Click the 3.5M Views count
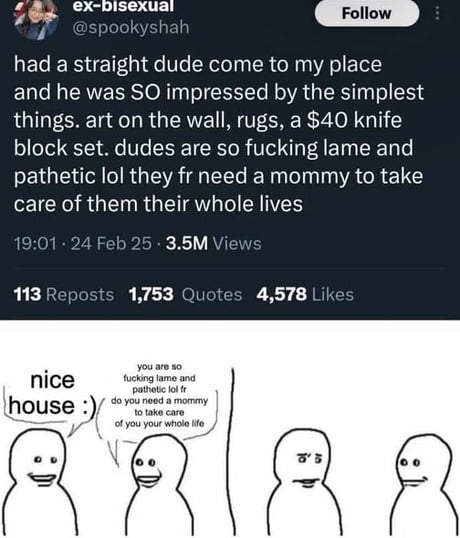This screenshot has width=460, height=538. [213, 243]
